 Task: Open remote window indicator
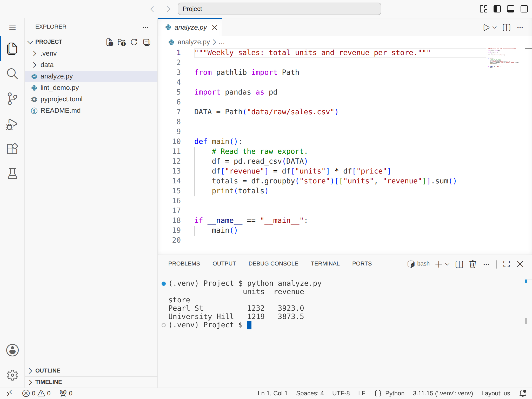9,393
